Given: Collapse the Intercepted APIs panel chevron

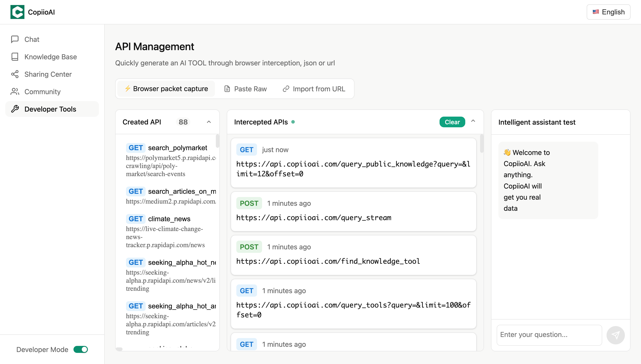Looking at the screenshot, I should pos(473,121).
